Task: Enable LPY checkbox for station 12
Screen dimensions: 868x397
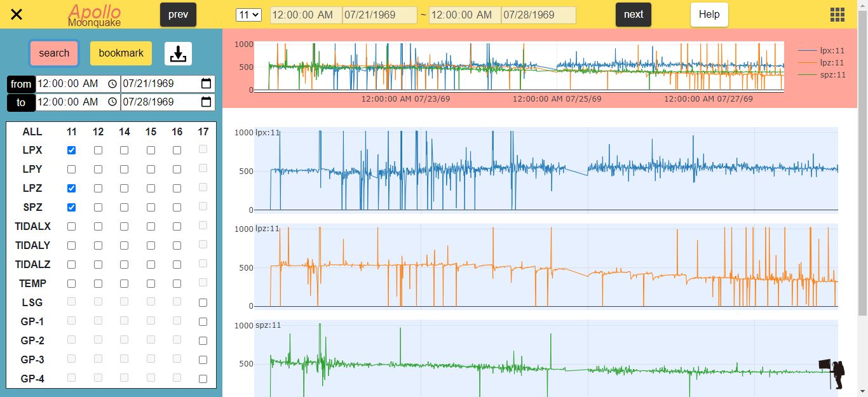Action: pyautogui.click(x=98, y=170)
